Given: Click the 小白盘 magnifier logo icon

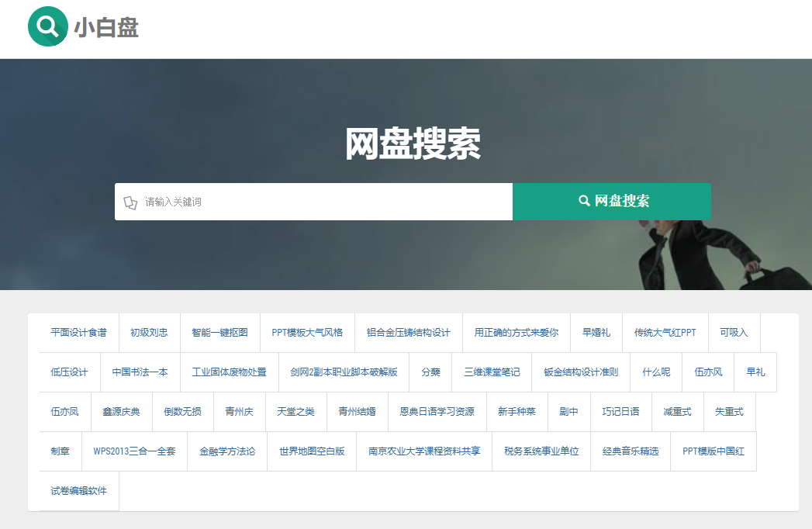Looking at the screenshot, I should pyautogui.click(x=47, y=27).
